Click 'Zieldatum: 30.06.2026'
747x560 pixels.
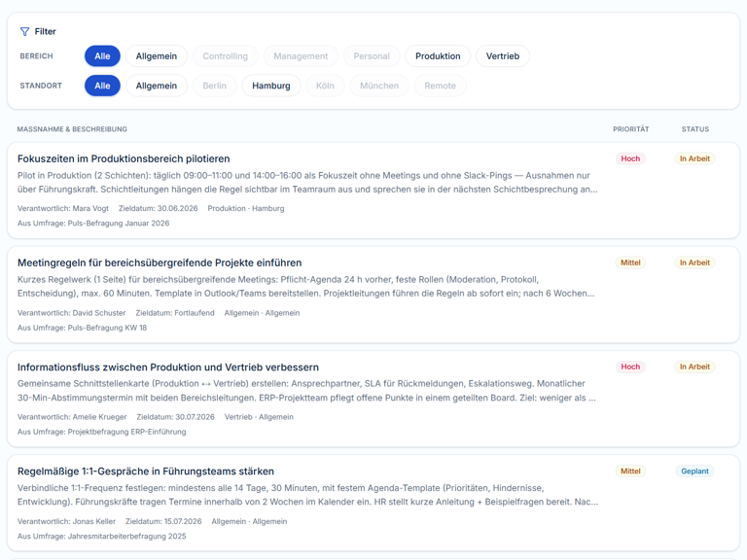click(x=159, y=209)
